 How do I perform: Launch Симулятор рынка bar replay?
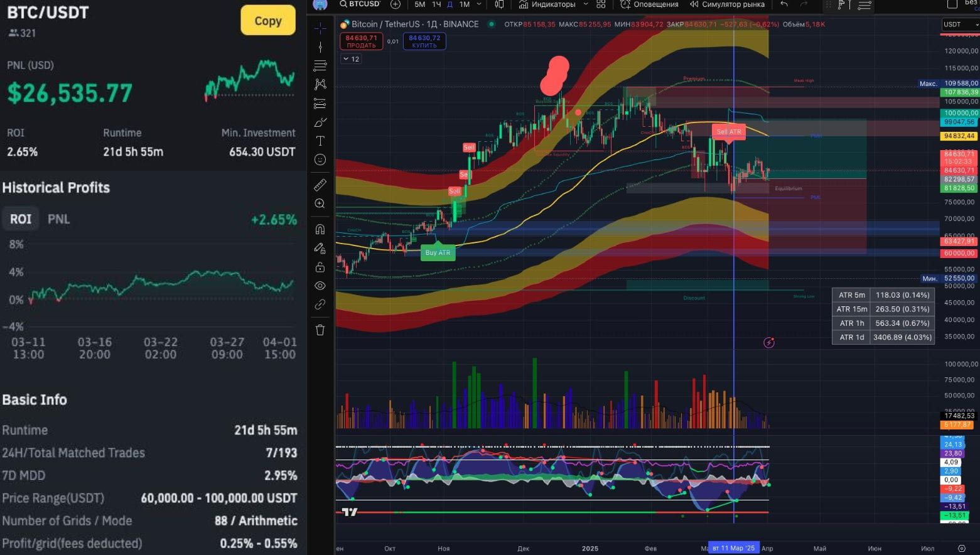(727, 4)
